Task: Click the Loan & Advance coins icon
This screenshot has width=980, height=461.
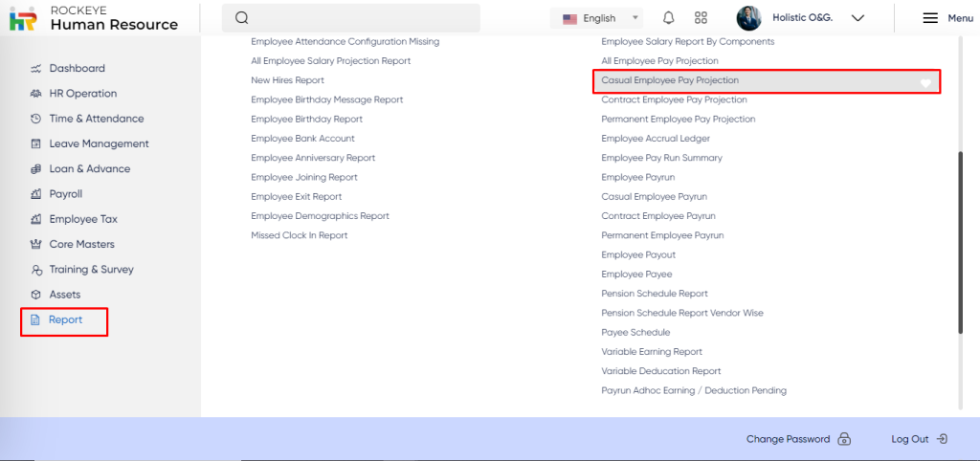Action: pos(36,168)
